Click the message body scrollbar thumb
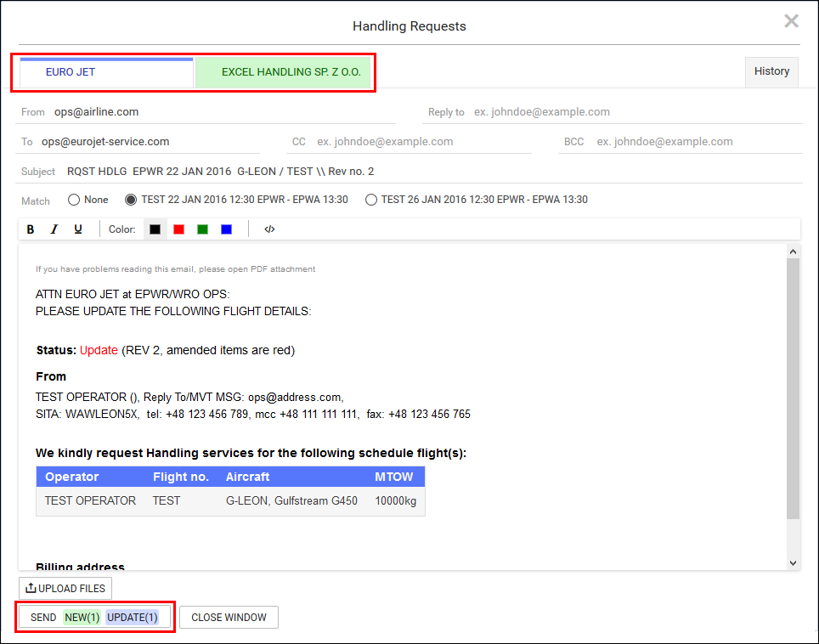This screenshot has height=644, width=819. point(793,388)
